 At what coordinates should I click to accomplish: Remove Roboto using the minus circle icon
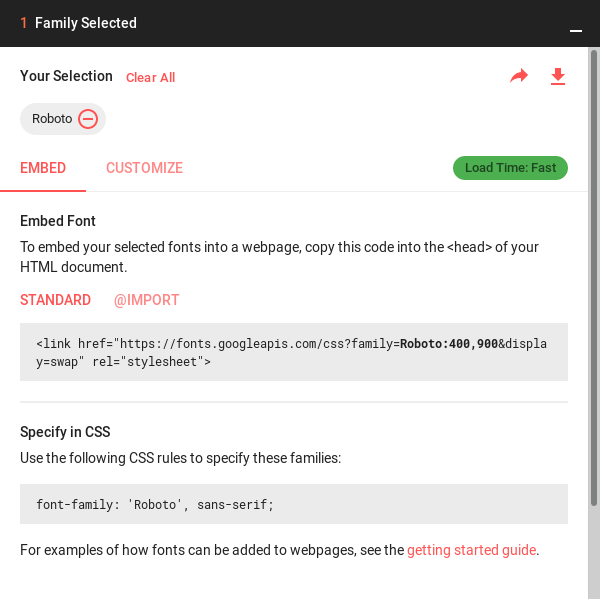tap(88, 119)
